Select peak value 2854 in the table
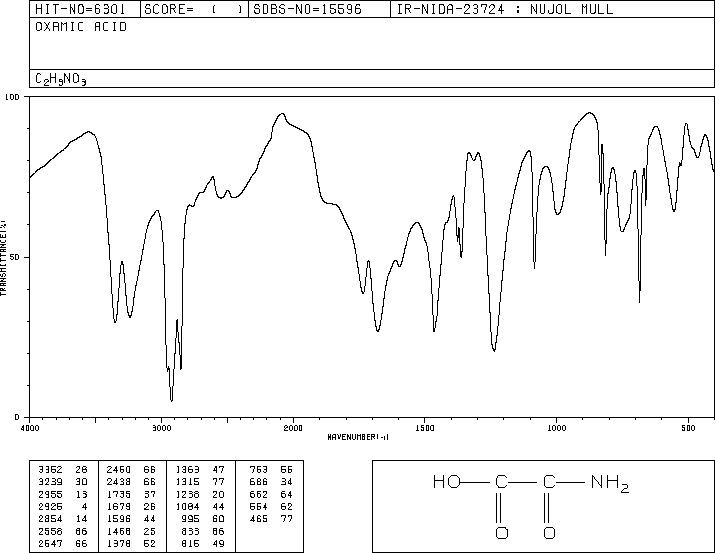 (50, 519)
